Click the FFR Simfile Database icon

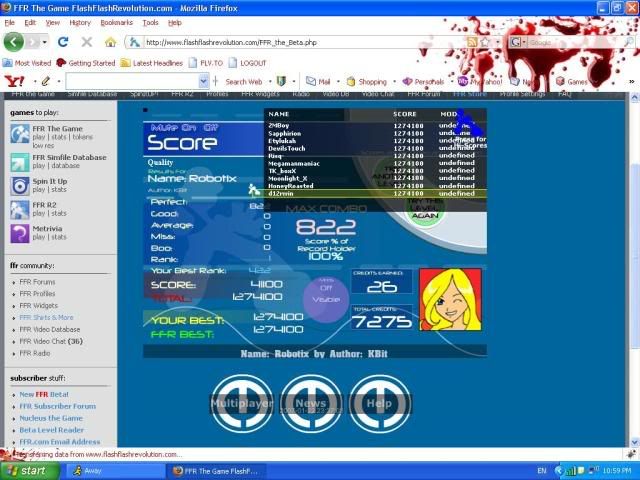[x=19, y=161]
